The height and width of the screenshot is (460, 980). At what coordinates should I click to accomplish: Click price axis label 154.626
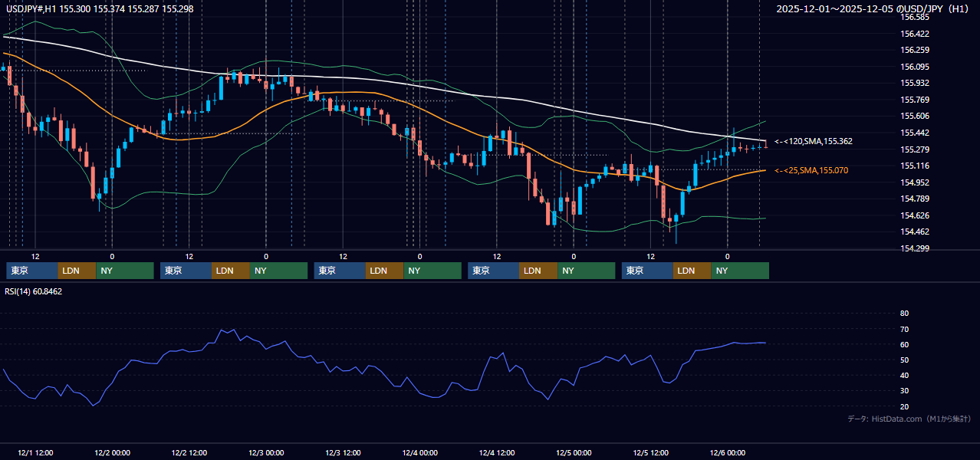pos(915,215)
